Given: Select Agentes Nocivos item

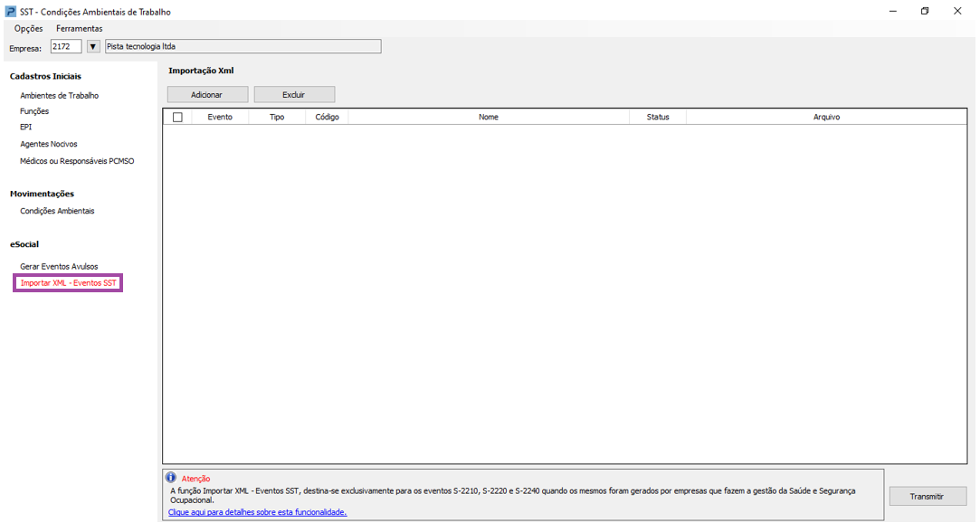Looking at the screenshot, I should click(x=49, y=144).
